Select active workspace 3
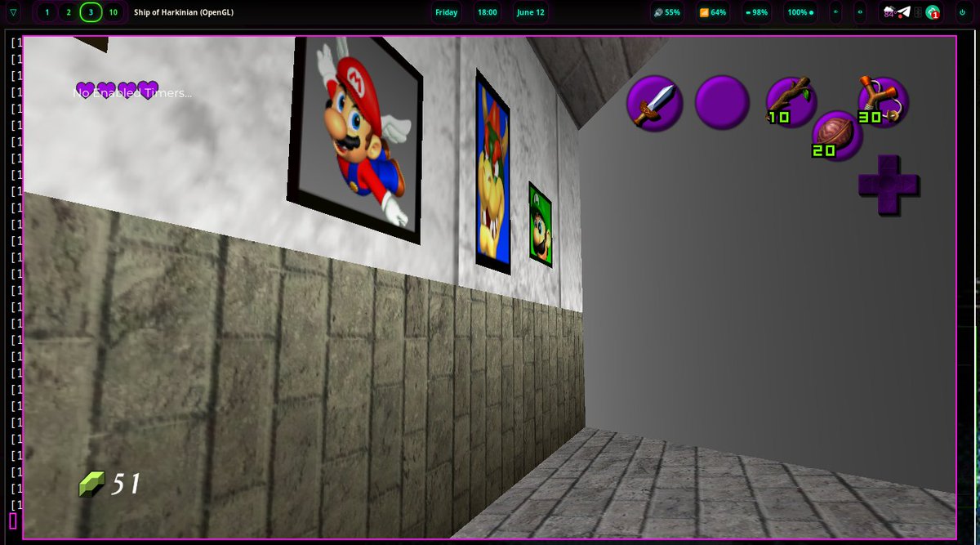Screen dimensions: 980x545 click(x=91, y=12)
